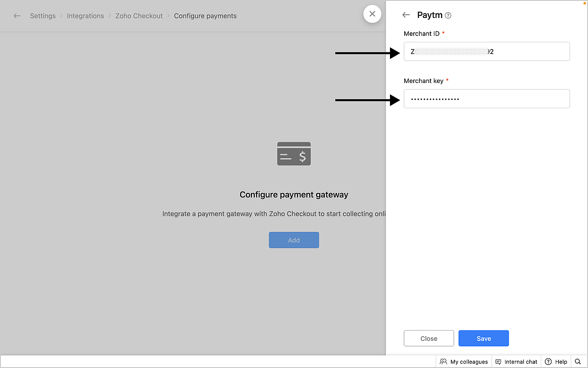This screenshot has width=588, height=368.
Task: Focus the Merchant ID input field
Action: (x=487, y=52)
